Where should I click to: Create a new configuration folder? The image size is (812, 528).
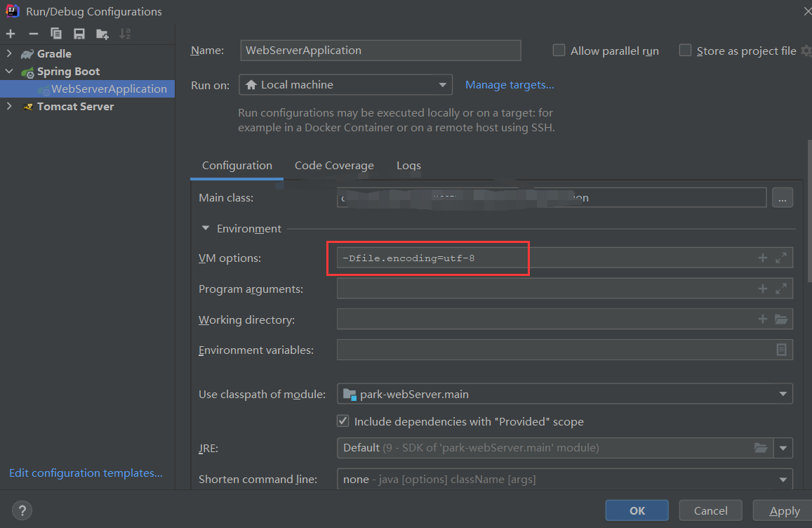(x=102, y=34)
